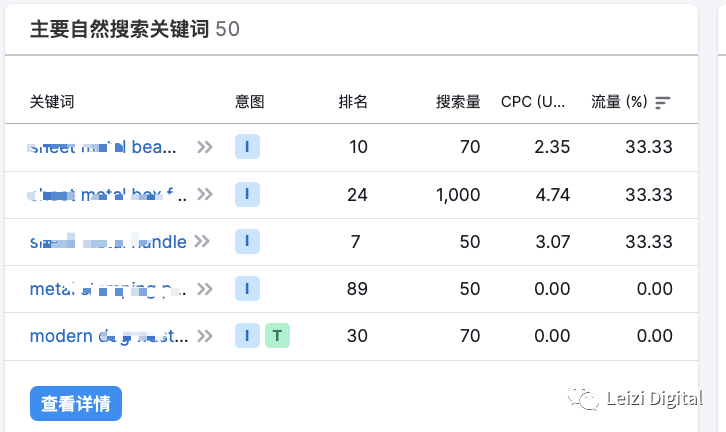The image size is (726, 432).
Task: Sort by the 搜索量 column header
Action: coord(458,102)
